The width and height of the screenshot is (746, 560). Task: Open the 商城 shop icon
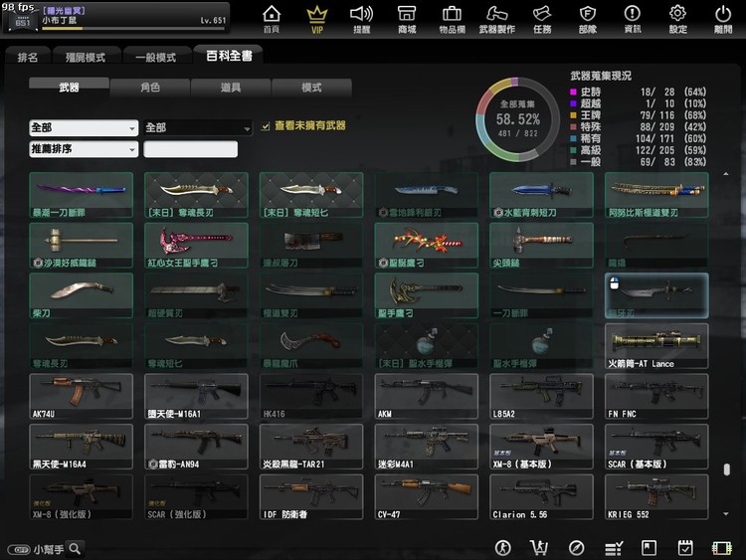(407, 19)
